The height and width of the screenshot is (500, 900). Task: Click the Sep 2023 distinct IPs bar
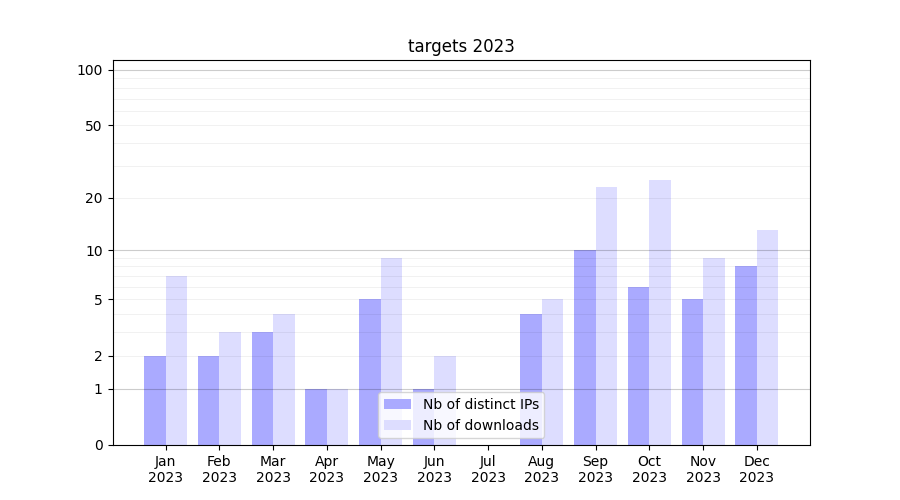(x=585, y=347)
